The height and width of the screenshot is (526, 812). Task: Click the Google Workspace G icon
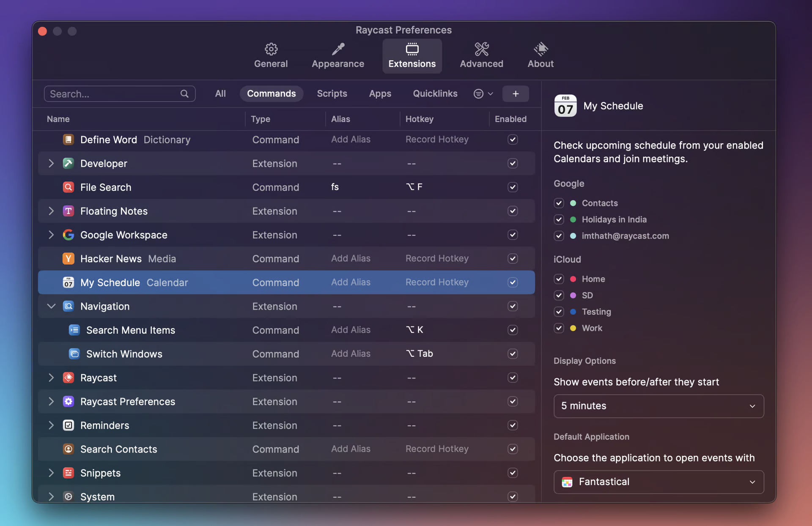click(68, 235)
